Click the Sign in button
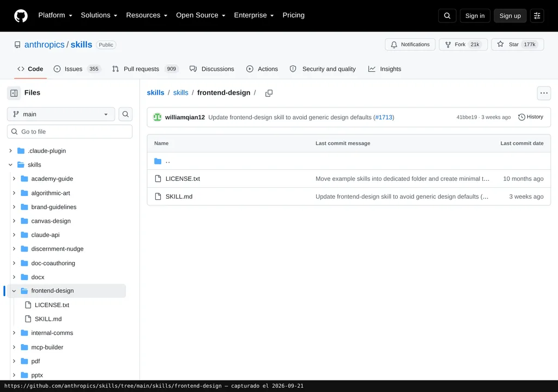 click(475, 16)
